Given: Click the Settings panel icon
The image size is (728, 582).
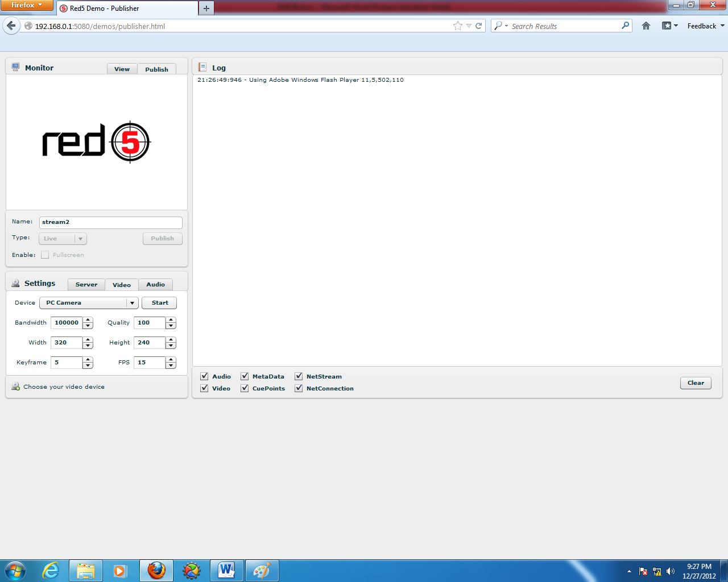Looking at the screenshot, I should click(x=14, y=282).
